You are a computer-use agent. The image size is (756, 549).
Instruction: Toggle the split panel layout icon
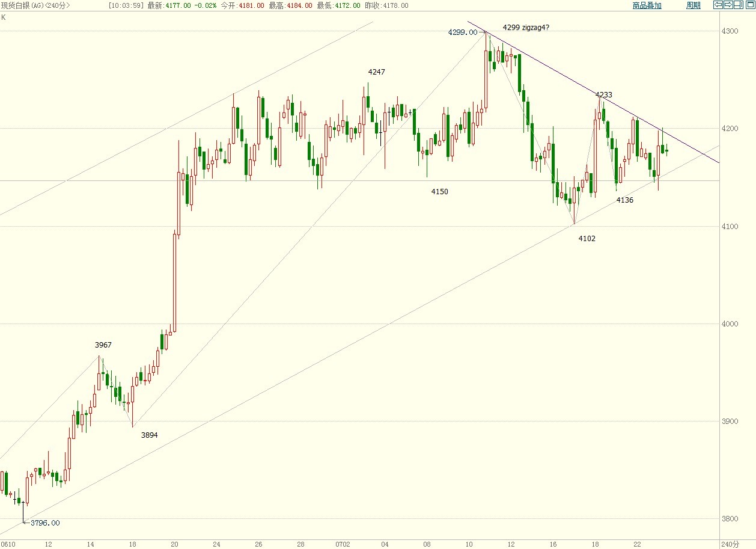pos(738,5)
